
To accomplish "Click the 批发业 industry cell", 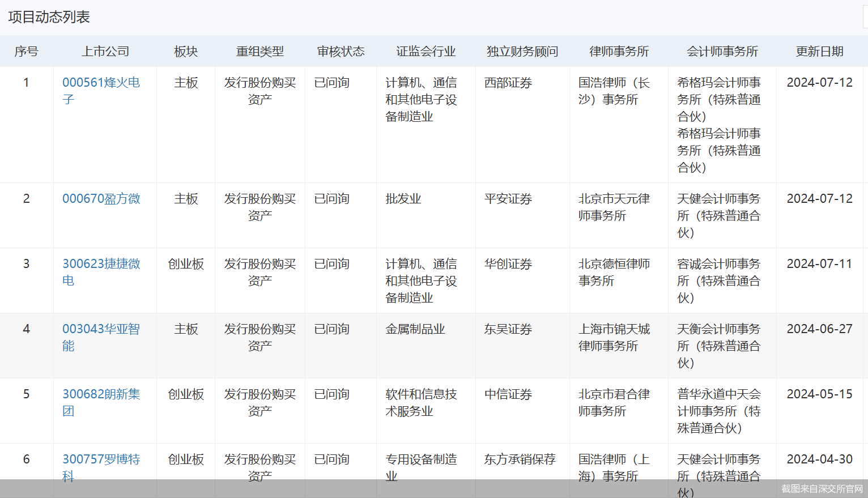I will click(x=403, y=199).
